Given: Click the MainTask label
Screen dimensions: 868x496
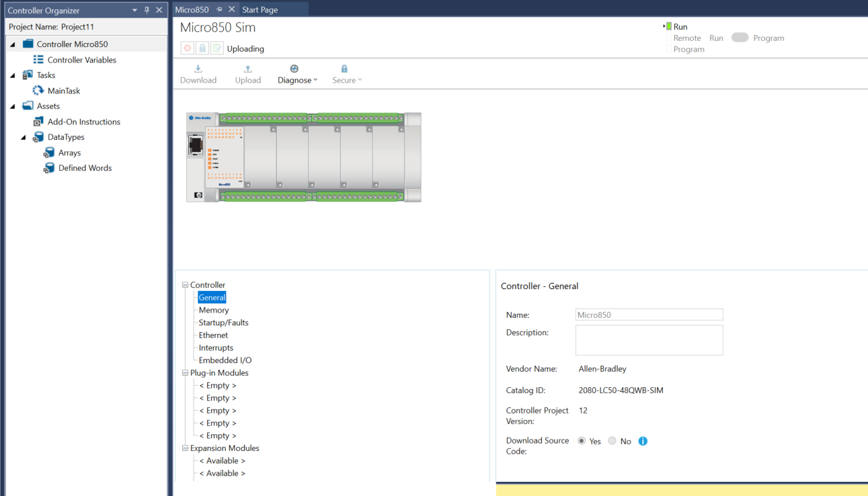Looking at the screenshot, I should 64,91.
